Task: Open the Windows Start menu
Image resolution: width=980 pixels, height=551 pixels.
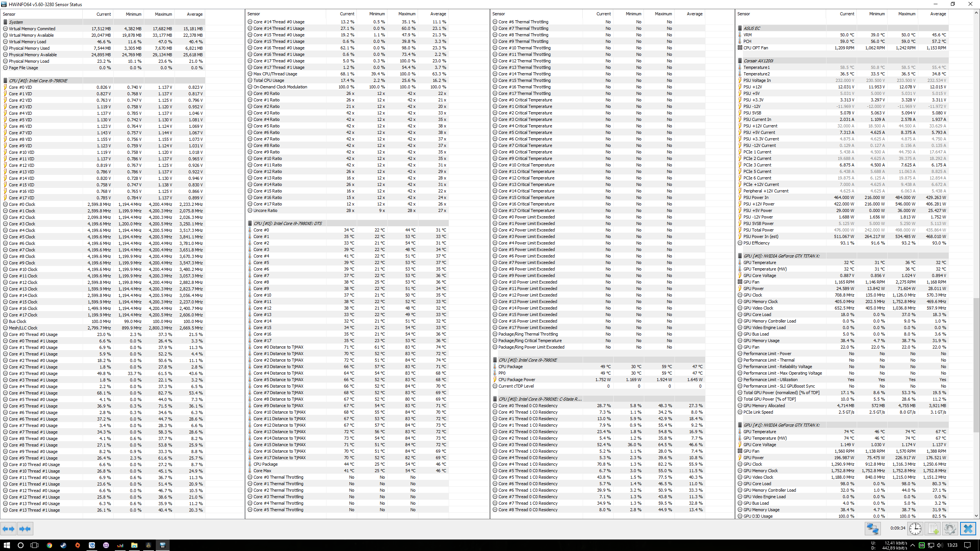Action: 7,545
